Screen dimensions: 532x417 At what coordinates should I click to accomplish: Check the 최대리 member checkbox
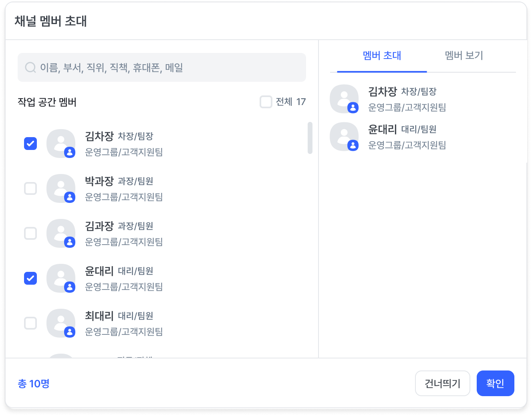(x=30, y=323)
